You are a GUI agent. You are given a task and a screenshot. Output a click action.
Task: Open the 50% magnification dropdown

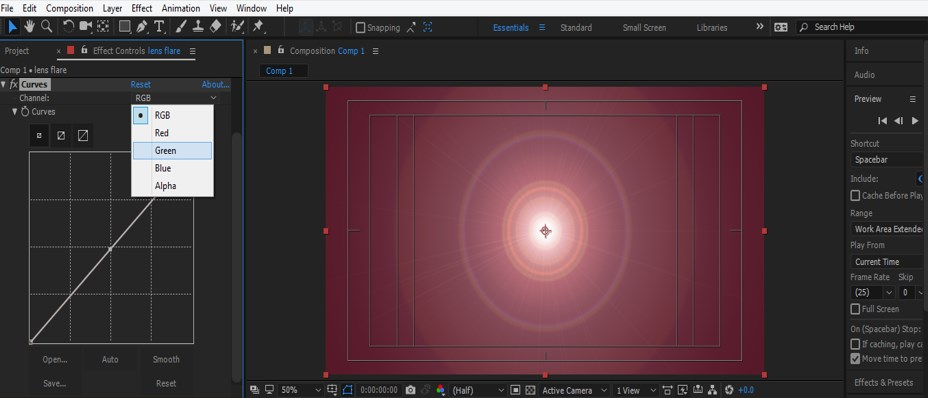coord(301,390)
